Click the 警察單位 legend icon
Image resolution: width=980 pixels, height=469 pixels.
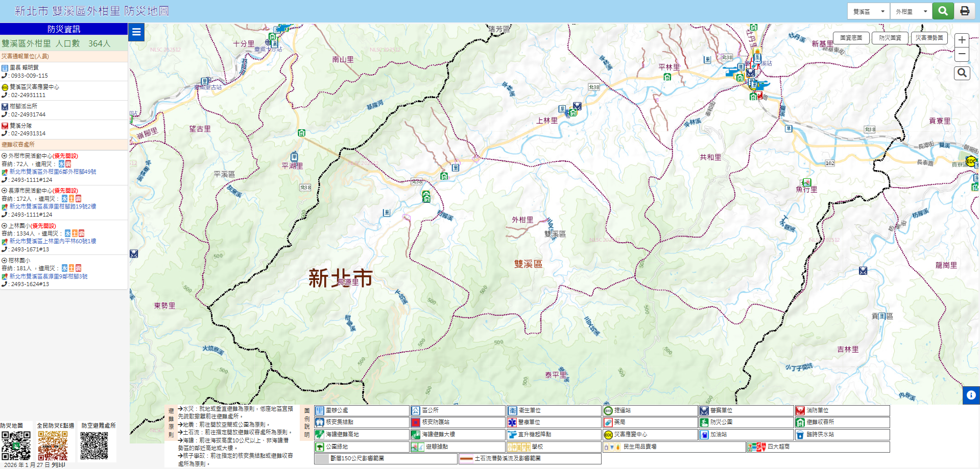[704, 410]
